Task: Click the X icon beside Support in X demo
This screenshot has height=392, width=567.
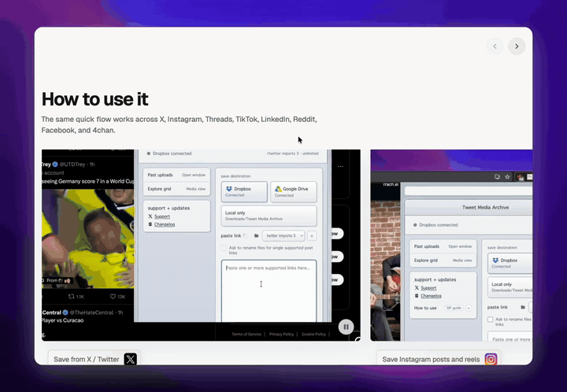Action: pyautogui.click(x=150, y=216)
